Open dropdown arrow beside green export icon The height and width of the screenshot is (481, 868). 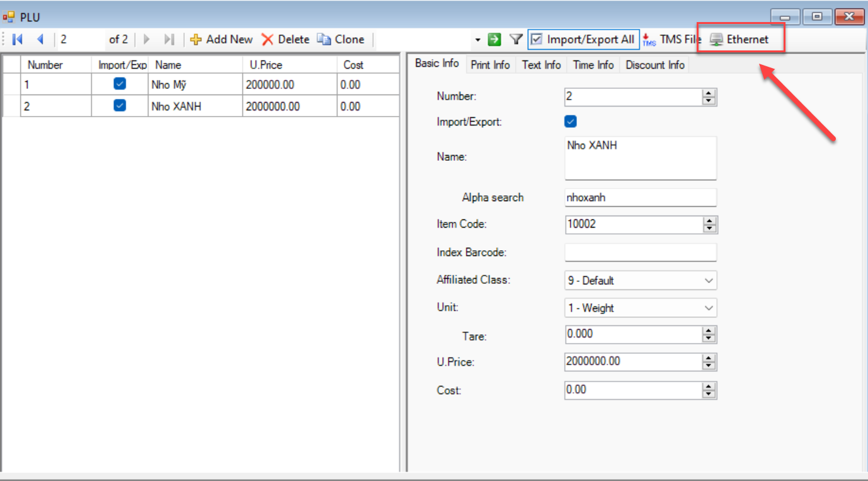click(478, 40)
